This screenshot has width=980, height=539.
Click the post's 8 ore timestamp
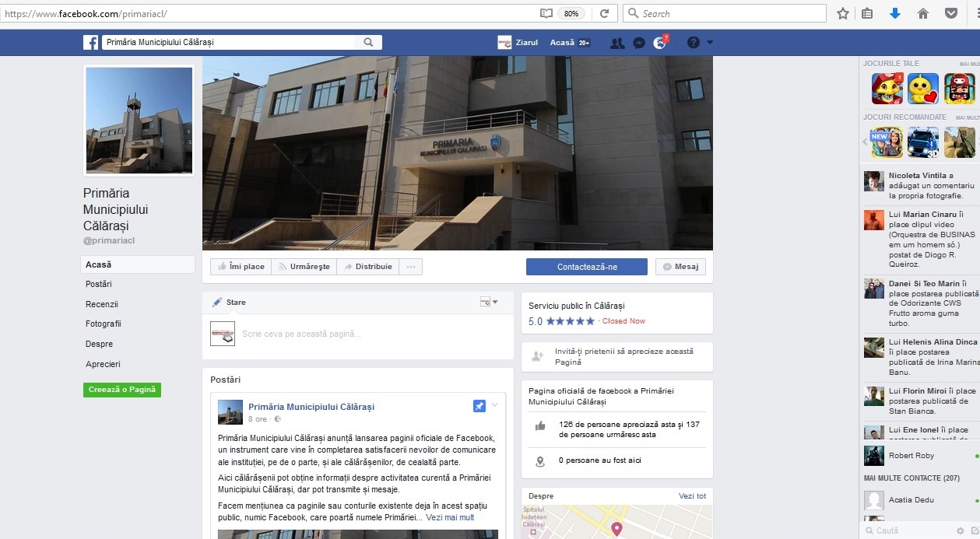point(258,419)
